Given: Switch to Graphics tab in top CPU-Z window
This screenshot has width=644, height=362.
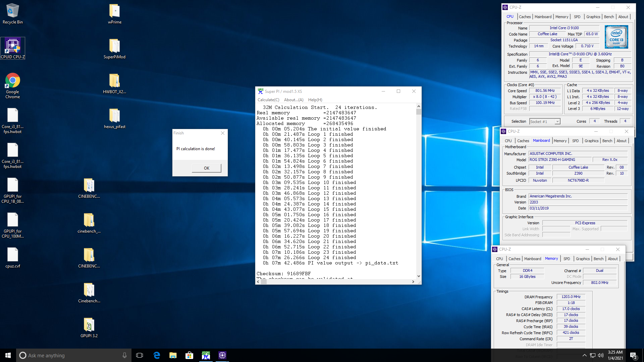Looking at the screenshot, I should click(593, 17).
